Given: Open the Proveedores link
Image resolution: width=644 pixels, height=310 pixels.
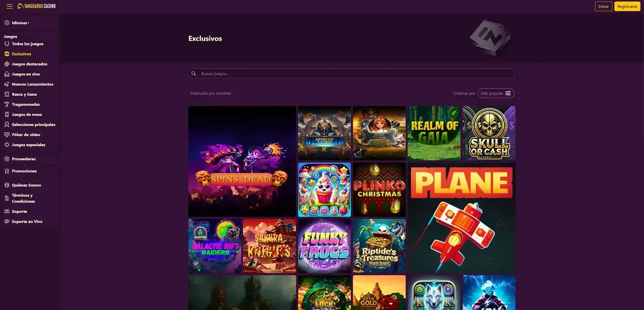Looking at the screenshot, I should (x=24, y=159).
